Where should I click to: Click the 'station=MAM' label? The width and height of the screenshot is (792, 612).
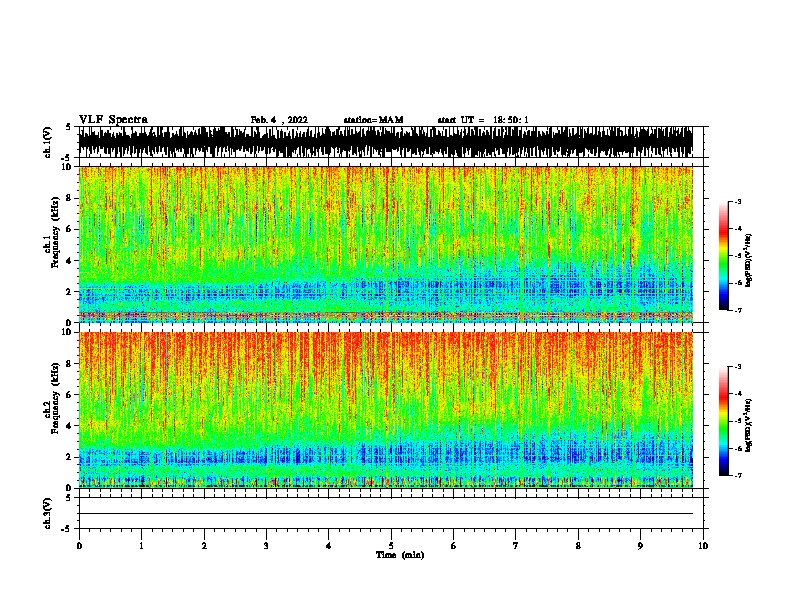click(x=373, y=120)
